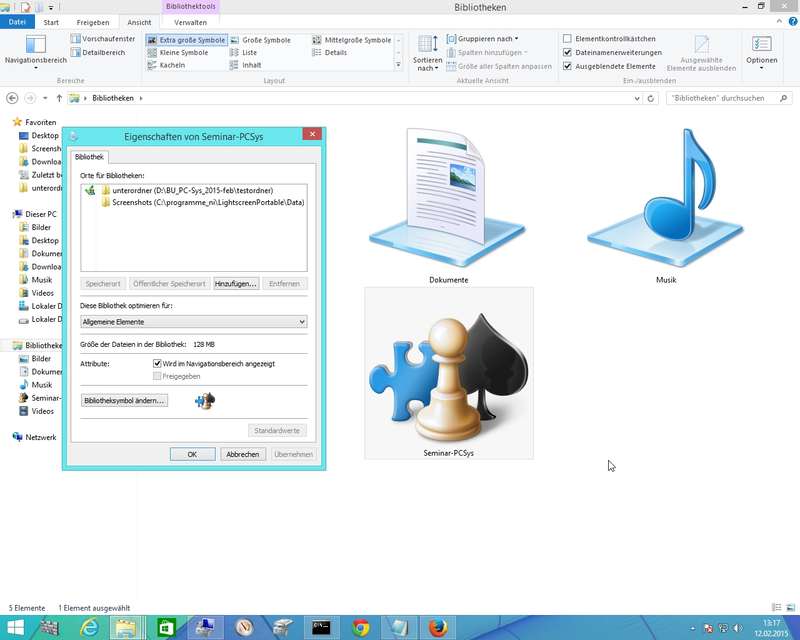This screenshot has width=800, height=640.
Task: Select Favoriten in the navigation pane
Action: point(40,122)
